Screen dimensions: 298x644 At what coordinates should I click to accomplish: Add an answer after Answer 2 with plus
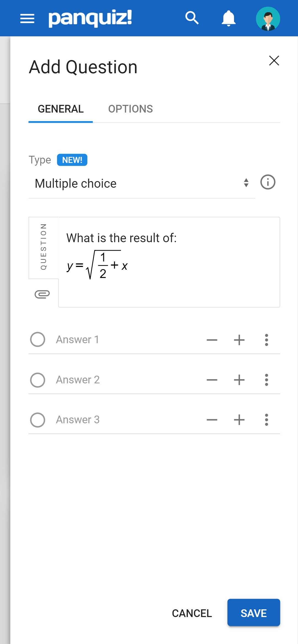pyautogui.click(x=239, y=380)
